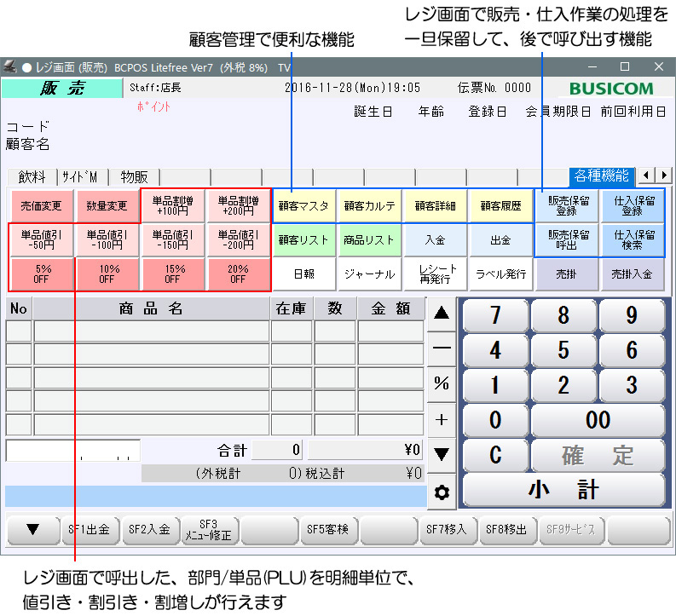Click the up arrow beside item list

click(x=442, y=313)
